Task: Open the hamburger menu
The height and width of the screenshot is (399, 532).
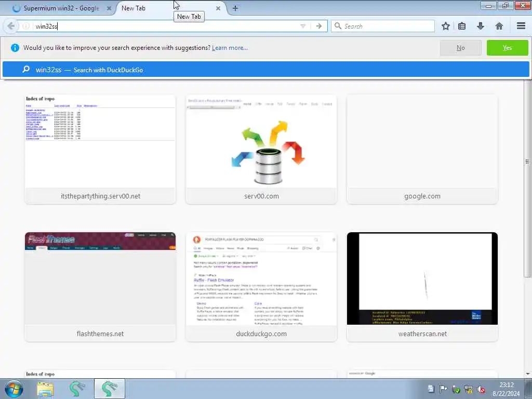Action: (521, 26)
